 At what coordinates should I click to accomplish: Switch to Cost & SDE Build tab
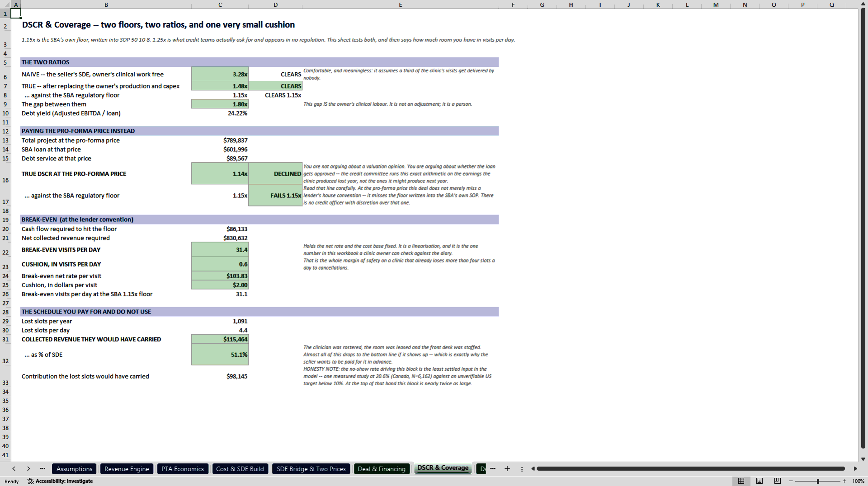[240, 469]
